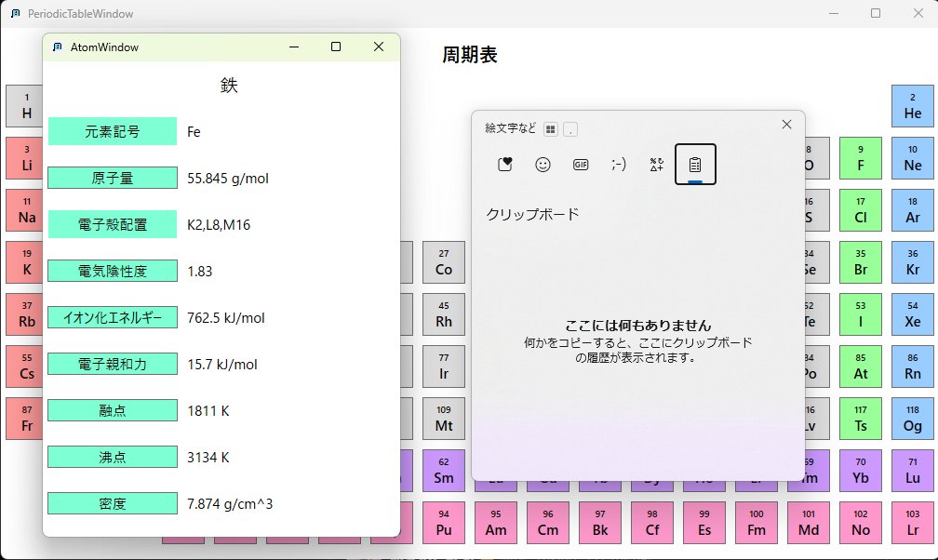The height and width of the screenshot is (560, 938).
Task: Click the bromine Br cell
Action: click(x=860, y=262)
